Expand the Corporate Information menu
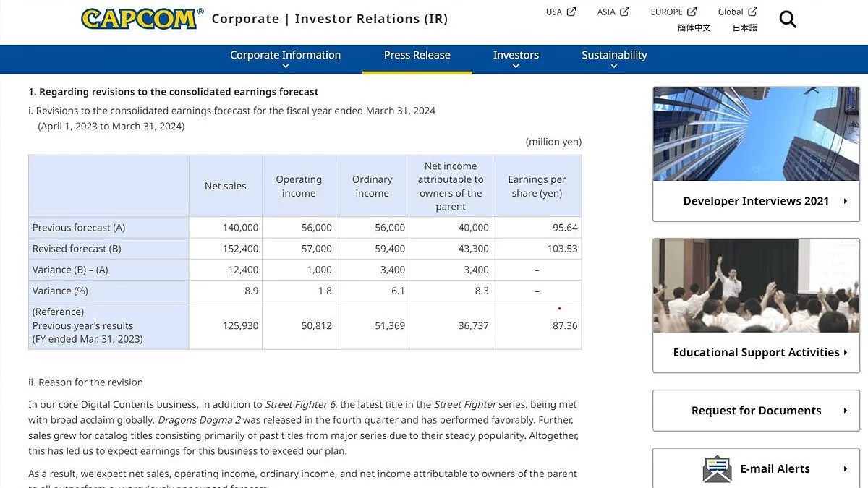 pyautogui.click(x=285, y=66)
